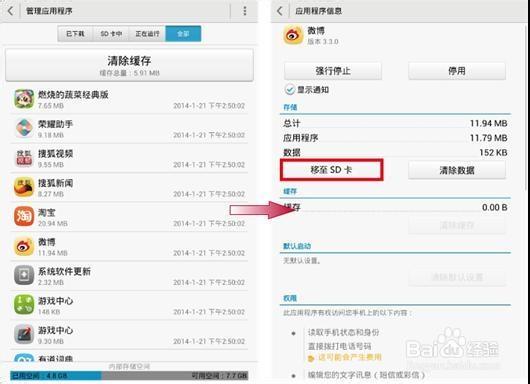Click the 20.94 MB size under 淘宝
530x384 pixels.
tap(53, 223)
